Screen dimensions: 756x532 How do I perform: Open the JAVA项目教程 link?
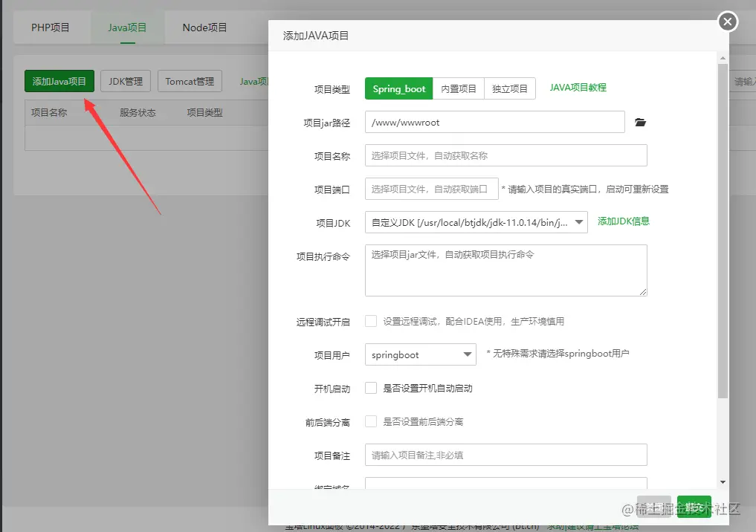pyautogui.click(x=578, y=88)
